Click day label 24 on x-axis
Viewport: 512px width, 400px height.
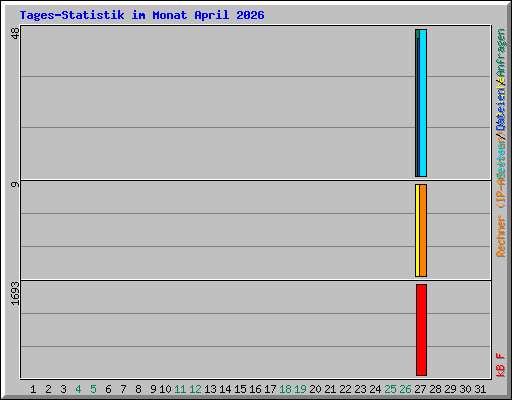tap(375, 389)
